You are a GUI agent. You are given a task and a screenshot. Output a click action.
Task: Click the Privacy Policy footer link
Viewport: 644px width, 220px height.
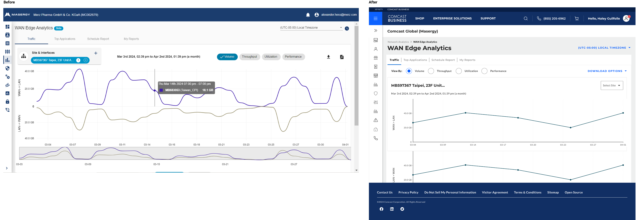[x=408, y=193]
